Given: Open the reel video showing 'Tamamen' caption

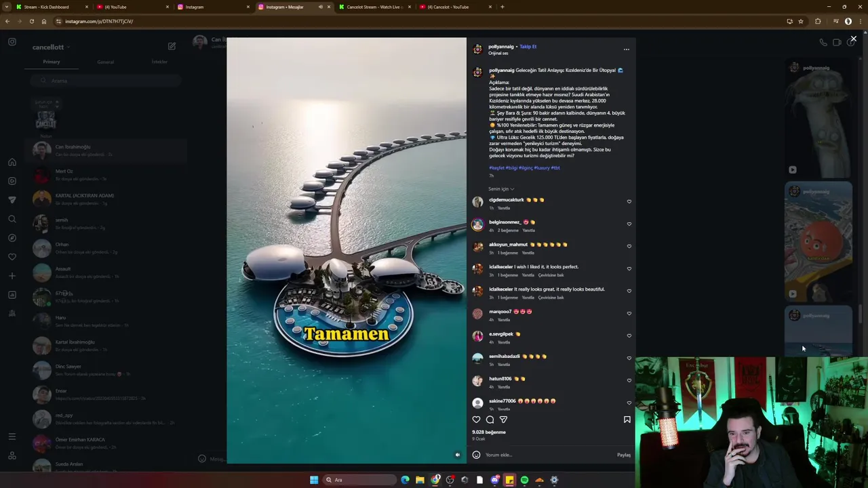Looking at the screenshot, I should 347,250.
